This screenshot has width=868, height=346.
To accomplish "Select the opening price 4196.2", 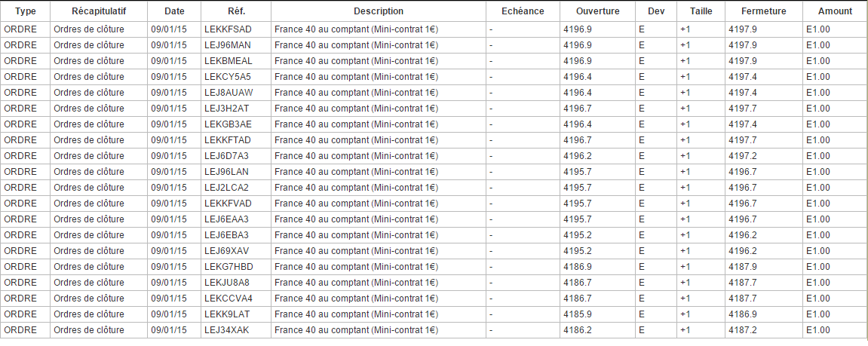I will [x=578, y=156].
